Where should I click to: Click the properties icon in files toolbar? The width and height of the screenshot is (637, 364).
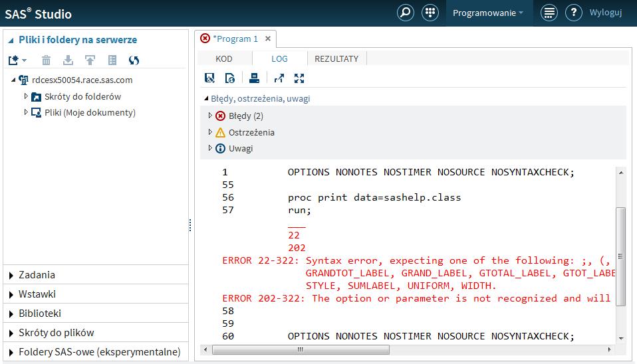tap(112, 60)
